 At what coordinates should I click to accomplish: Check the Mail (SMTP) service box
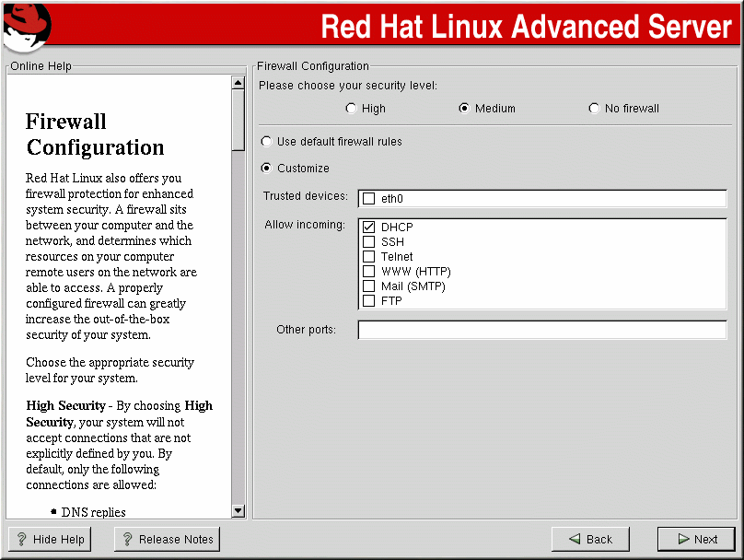[x=368, y=286]
